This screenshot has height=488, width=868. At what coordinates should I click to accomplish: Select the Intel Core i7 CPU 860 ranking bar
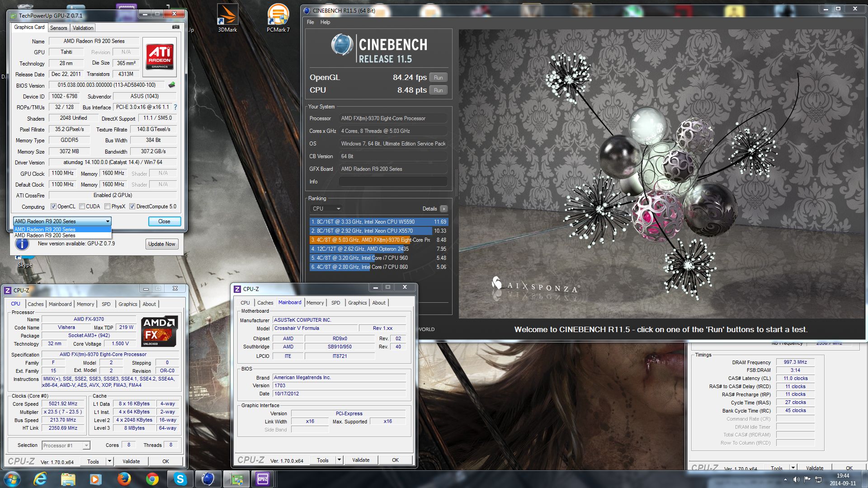coord(379,267)
